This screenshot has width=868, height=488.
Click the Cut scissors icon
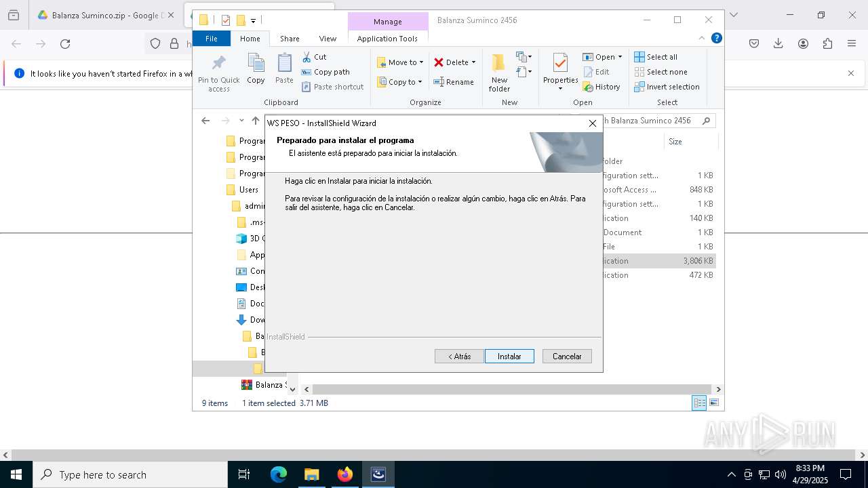(307, 57)
